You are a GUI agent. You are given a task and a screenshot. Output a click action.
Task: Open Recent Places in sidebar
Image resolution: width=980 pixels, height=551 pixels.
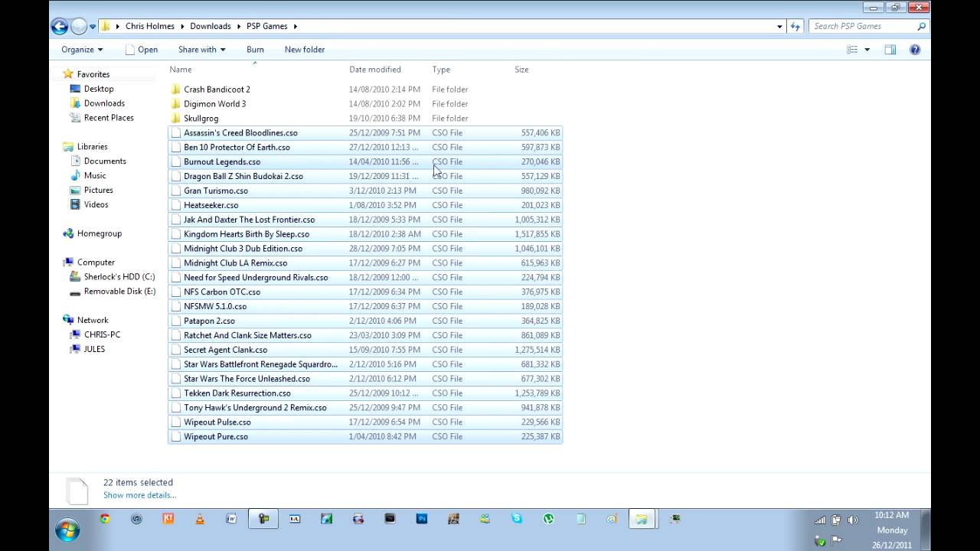click(109, 118)
